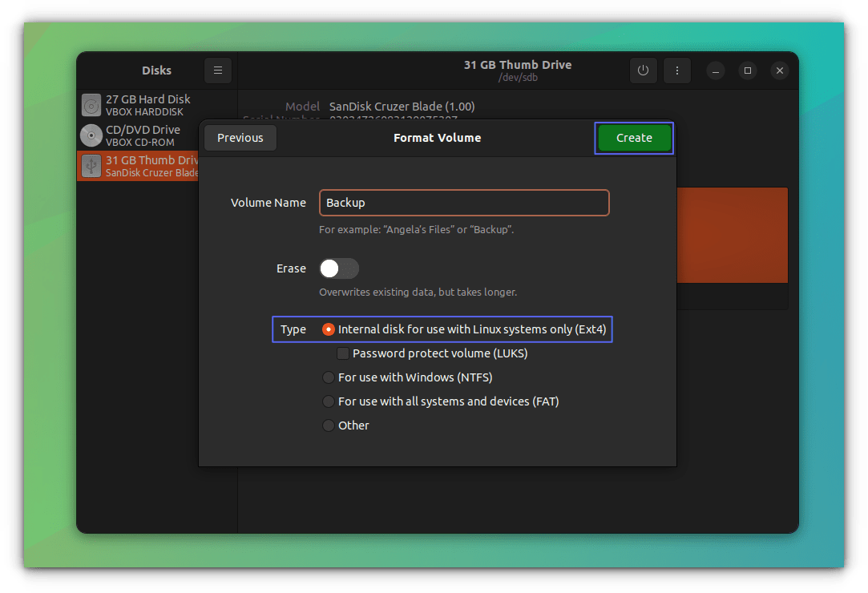This screenshot has width=868, height=593.
Task: Enable the Erase toggle switch
Action: point(338,268)
